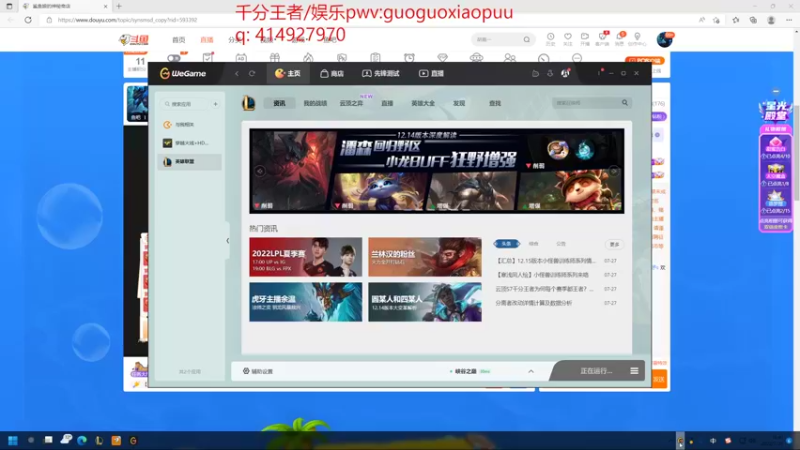Show previous banner with left arrow
The width and height of the screenshot is (800, 450).
coord(260,171)
